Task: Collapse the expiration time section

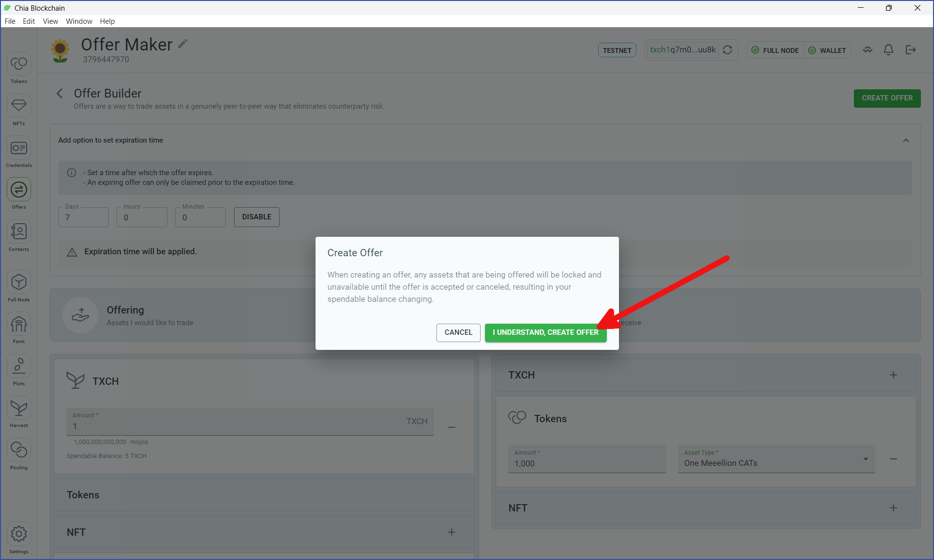Action: point(906,140)
